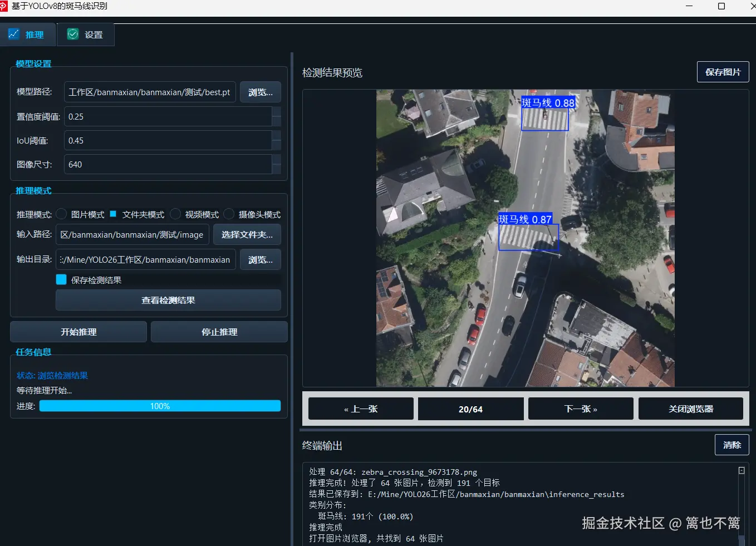Click the green checkmark icon on the 设置 tab

tap(72, 34)
